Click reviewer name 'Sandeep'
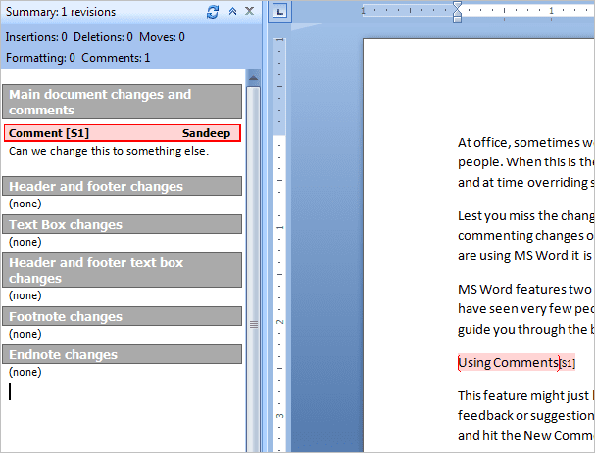This screenshot has width=597, height=455. click(206, 133)
